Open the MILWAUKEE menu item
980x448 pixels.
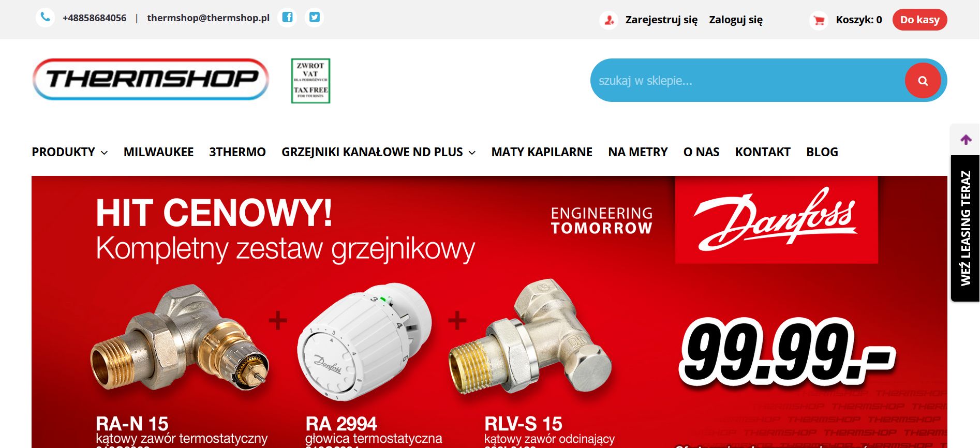tap(158, 152)
